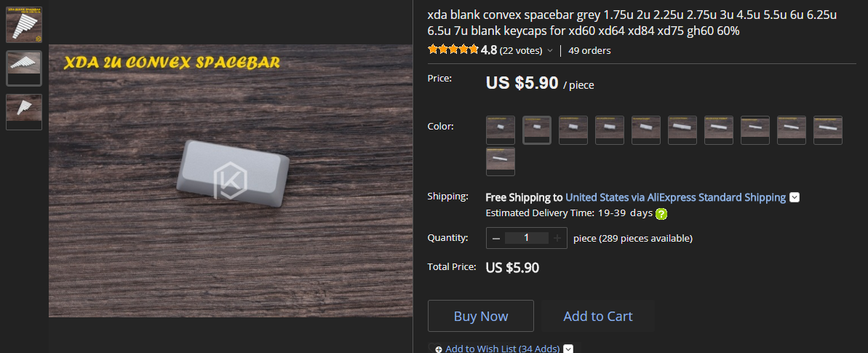Click the quantity input field
The image size is (868, 353).
pos(526,238)
